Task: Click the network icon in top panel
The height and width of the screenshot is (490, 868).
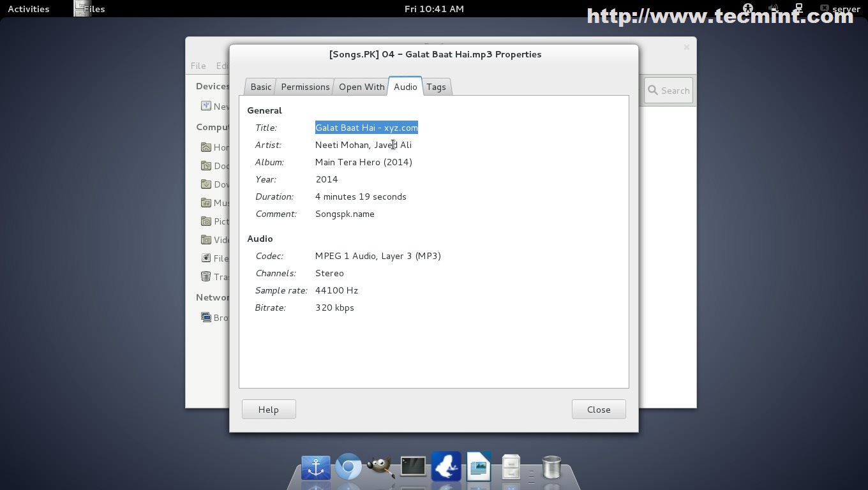Action: pos(798,9)
